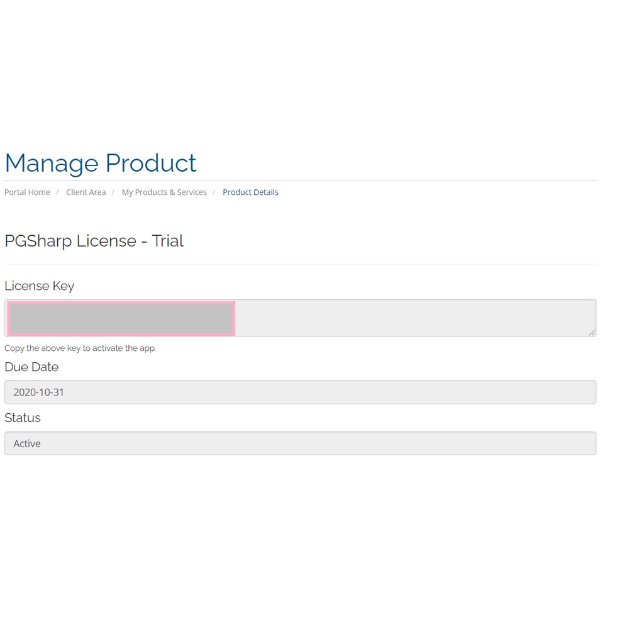Click the License Key label
The image size is (644, 644).
[40, 286]
